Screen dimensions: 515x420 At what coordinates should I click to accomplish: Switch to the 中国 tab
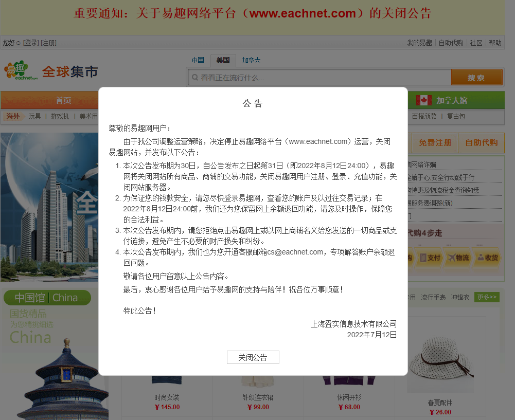198,60
